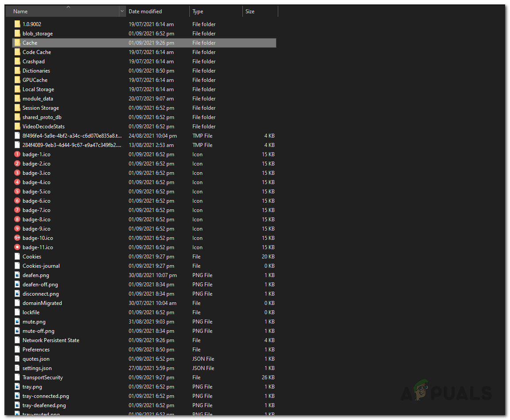Image resolution: width=510 pixels, height=420 pixels.
Task: Click the badge-3.ico red icon
Action: pos(17,173)
